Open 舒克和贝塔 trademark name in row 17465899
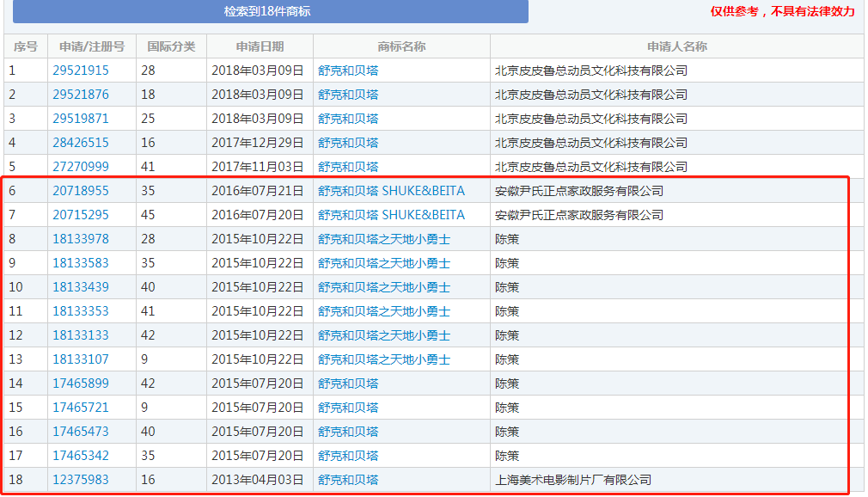Screen dimensions: 868x497 pyautogui.click(x=348, y=383)
